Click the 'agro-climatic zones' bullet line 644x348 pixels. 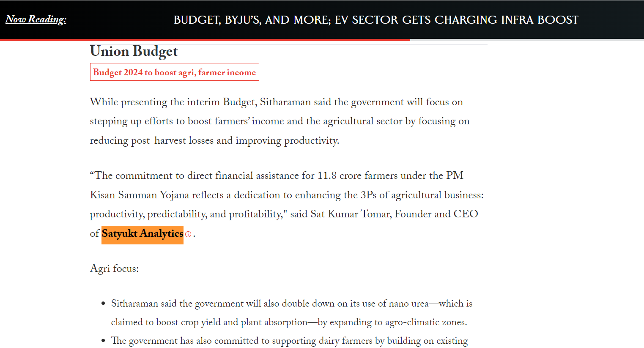pos(289,322)
